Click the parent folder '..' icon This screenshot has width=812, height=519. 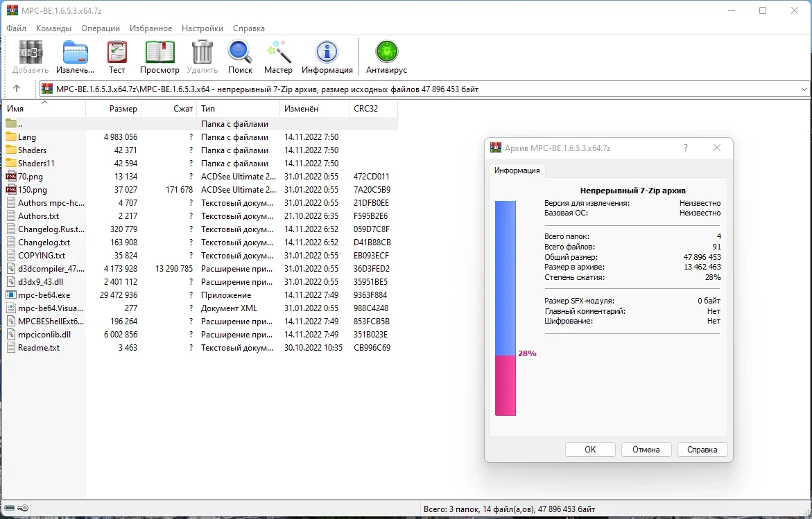coord(11,123)
